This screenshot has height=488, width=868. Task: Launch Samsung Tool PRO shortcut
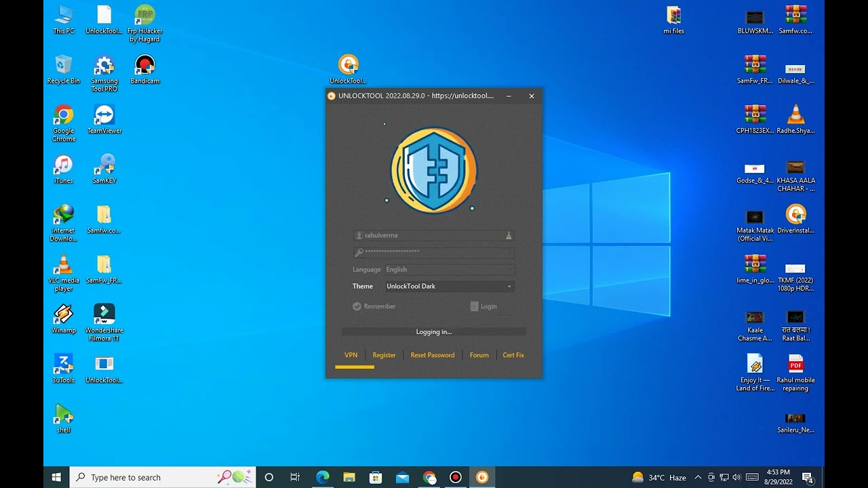(104, 73)
